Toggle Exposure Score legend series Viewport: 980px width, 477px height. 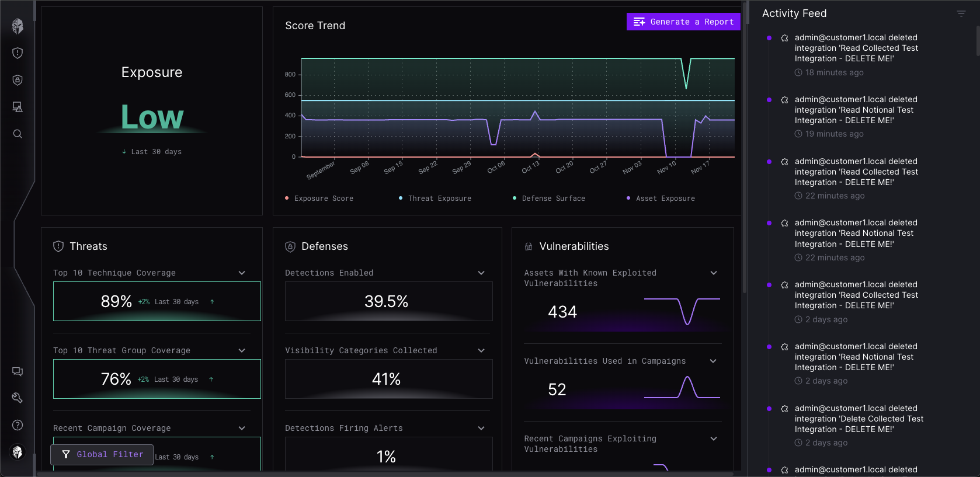(319, 199)
